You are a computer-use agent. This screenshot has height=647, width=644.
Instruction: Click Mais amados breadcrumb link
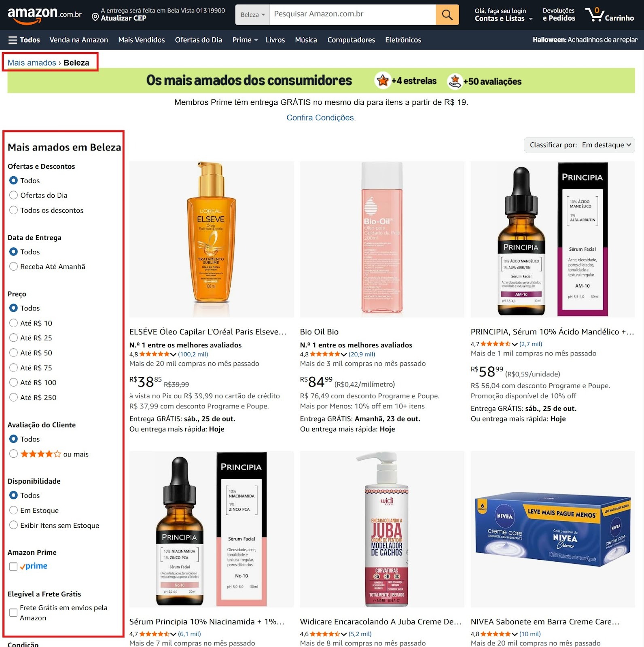32,63
